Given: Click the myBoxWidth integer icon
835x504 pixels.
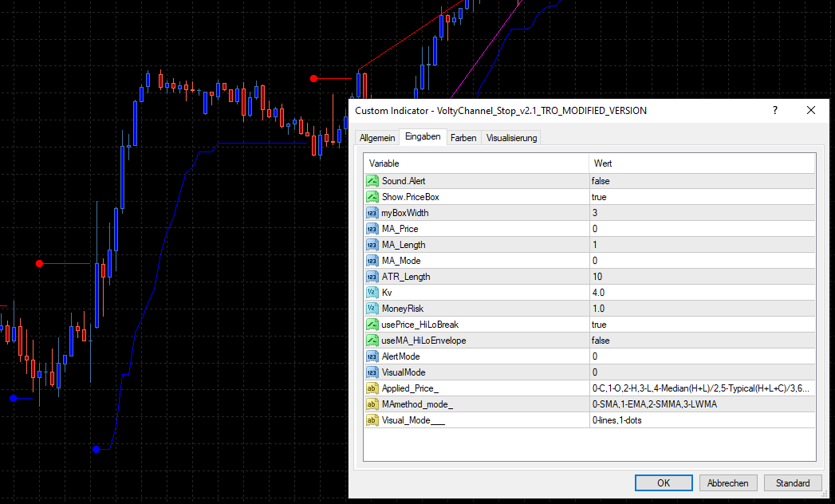Looking at the screenshot, I should pyautogui.click(x=372, y=213).
